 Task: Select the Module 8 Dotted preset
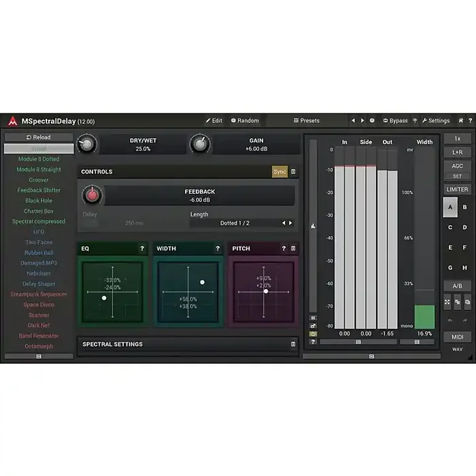coord(39,158)
